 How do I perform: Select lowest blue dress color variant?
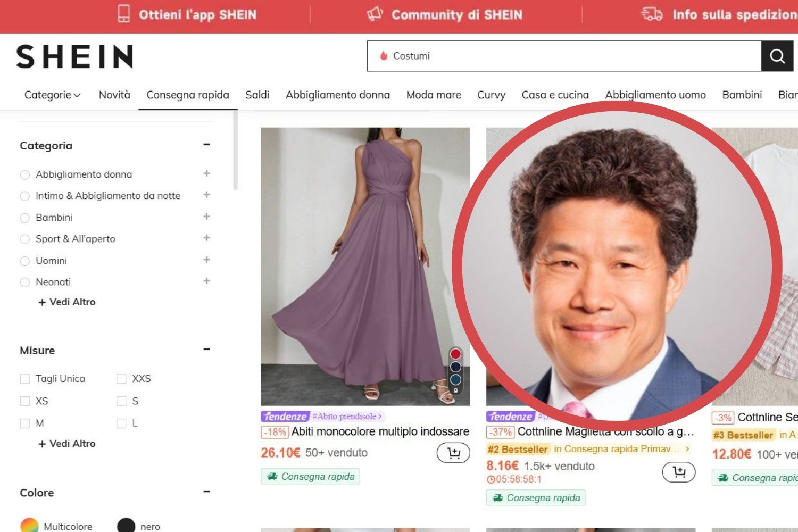pos(455,379)
